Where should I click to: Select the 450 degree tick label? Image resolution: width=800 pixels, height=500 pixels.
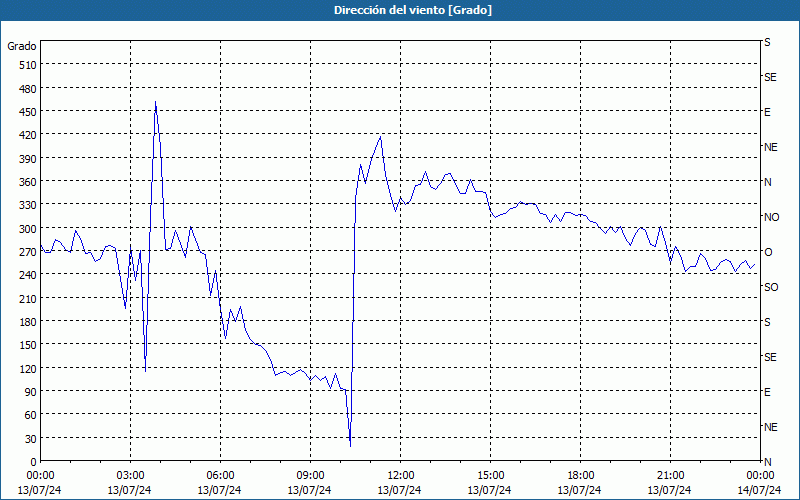[28, 112]
